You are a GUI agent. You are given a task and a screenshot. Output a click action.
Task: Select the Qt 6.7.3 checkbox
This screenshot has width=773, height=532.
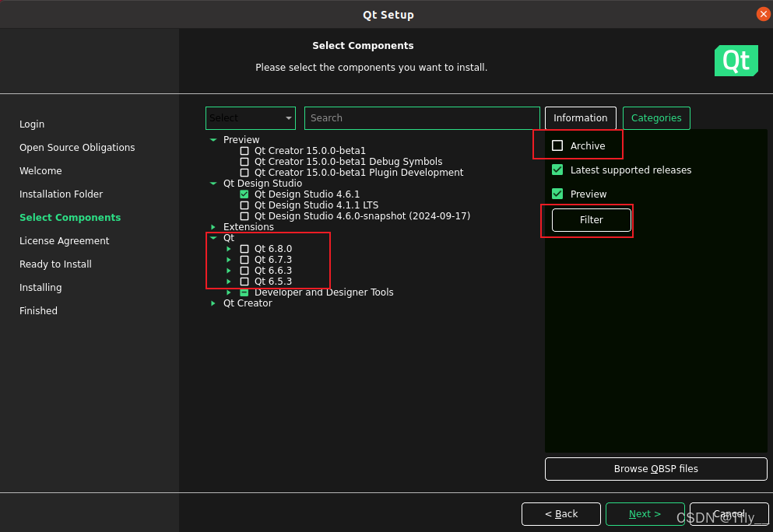(244, 260)
